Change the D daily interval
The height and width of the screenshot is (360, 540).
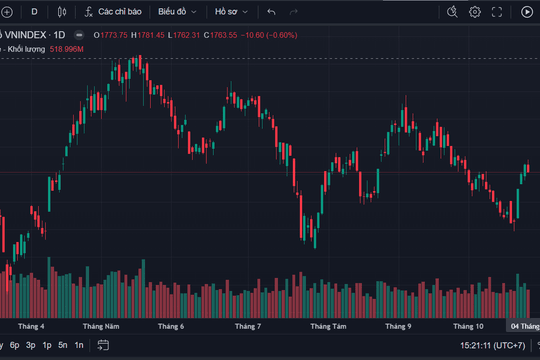tap(34, 12)
